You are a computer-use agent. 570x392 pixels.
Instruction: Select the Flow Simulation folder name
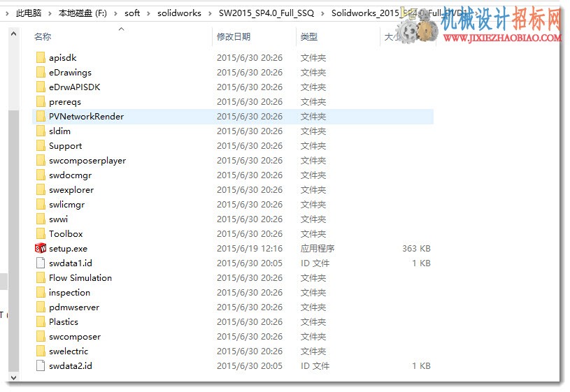[80, 278]
